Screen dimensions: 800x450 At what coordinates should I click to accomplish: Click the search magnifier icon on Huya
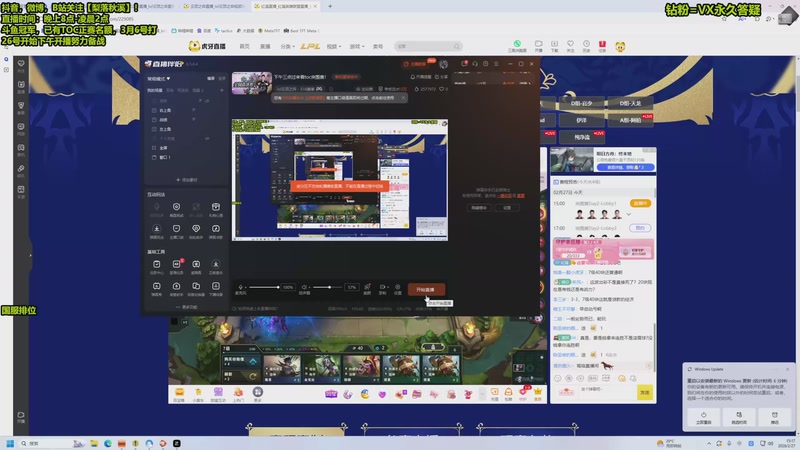click(457, 46)
